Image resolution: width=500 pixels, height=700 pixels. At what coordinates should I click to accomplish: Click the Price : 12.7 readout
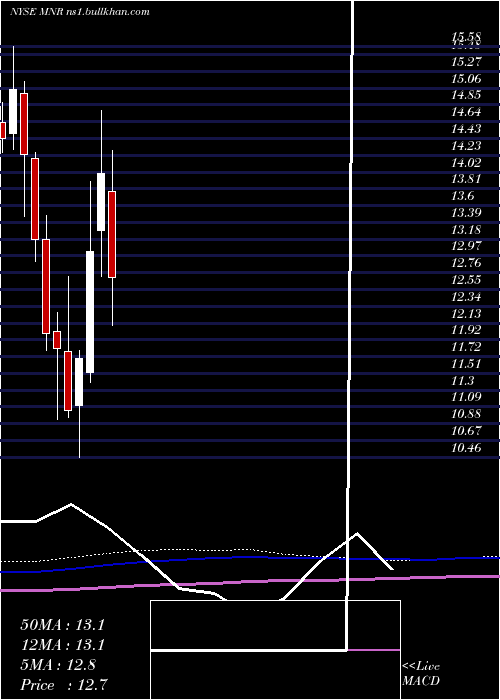64,685
